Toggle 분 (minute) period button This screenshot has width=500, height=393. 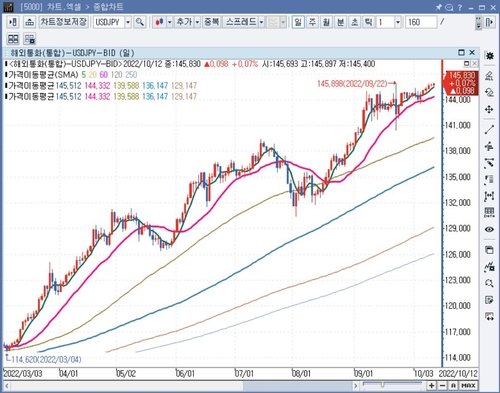pos(340,22)
